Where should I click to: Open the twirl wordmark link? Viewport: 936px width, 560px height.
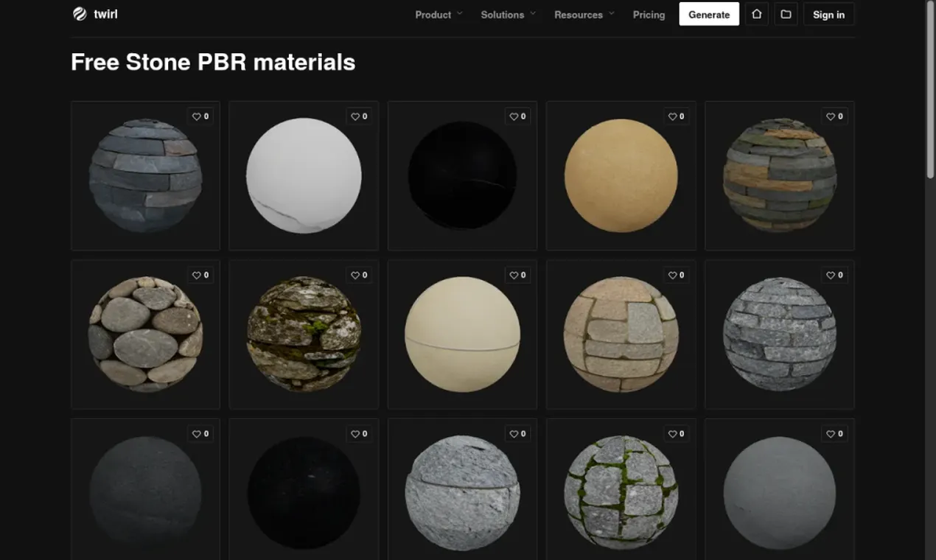coord(105,14)
